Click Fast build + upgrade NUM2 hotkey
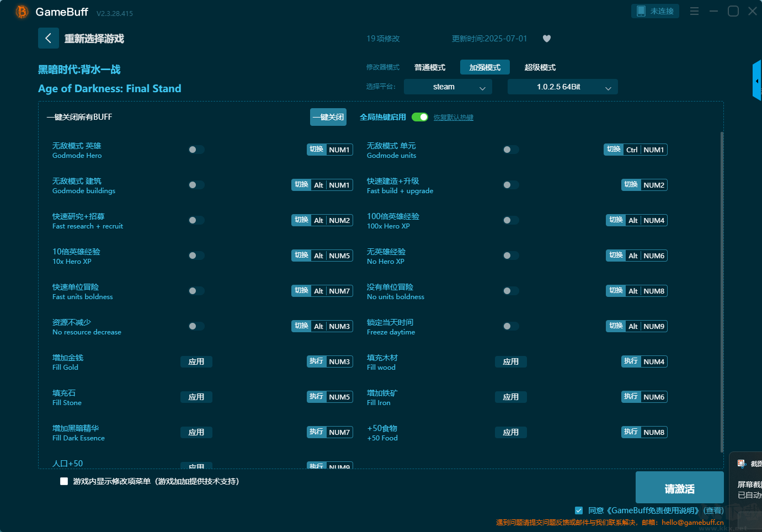 (644, 185)
